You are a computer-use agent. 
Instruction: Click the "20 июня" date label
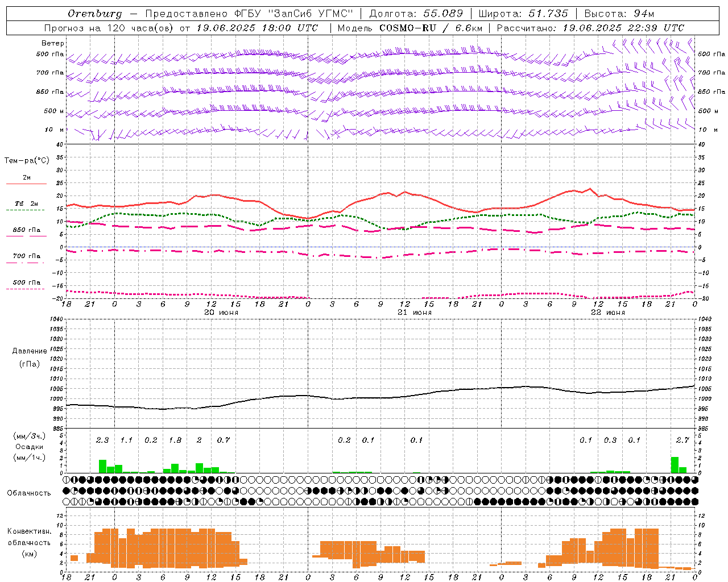[221, 313]
